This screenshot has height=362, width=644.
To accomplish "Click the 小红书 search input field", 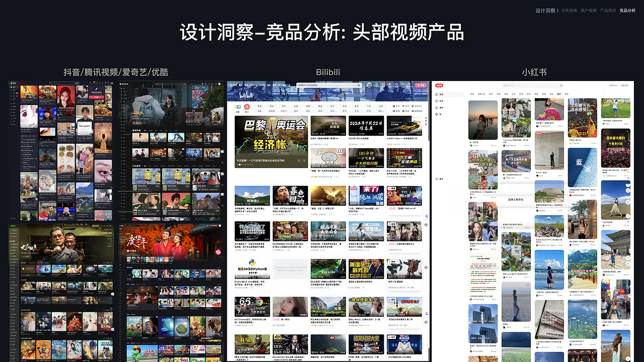I will tap(533, 85).
